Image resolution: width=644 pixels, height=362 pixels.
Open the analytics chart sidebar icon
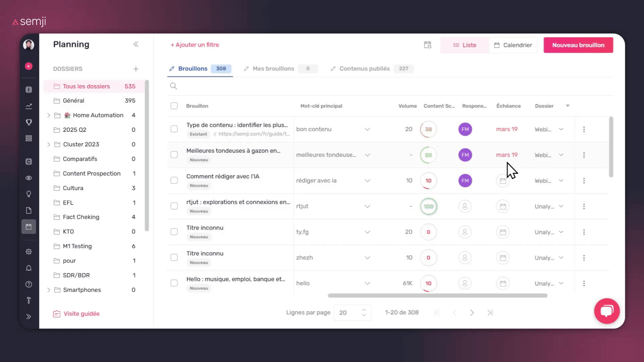point(29,106)
